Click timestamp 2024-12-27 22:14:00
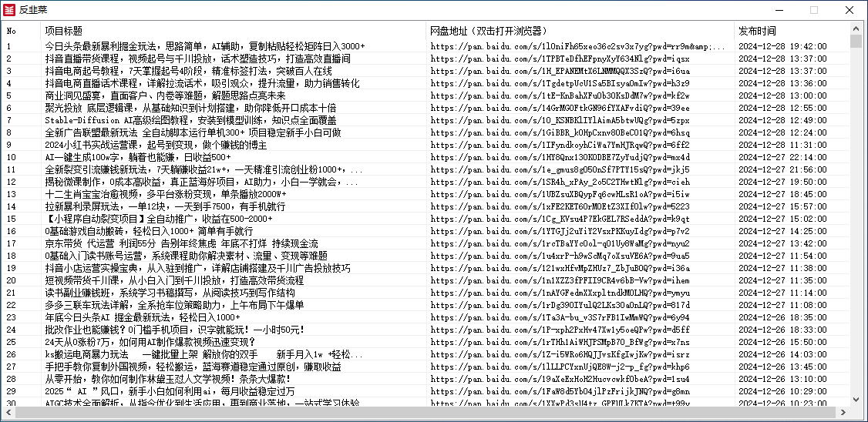Screen dimensions: 868x422 coord(782,157)
